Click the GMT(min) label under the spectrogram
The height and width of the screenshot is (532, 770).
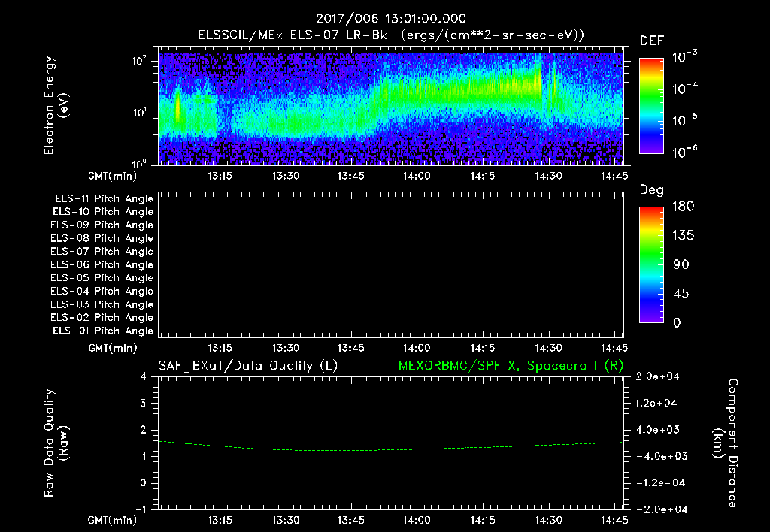(x=113, y=176)
